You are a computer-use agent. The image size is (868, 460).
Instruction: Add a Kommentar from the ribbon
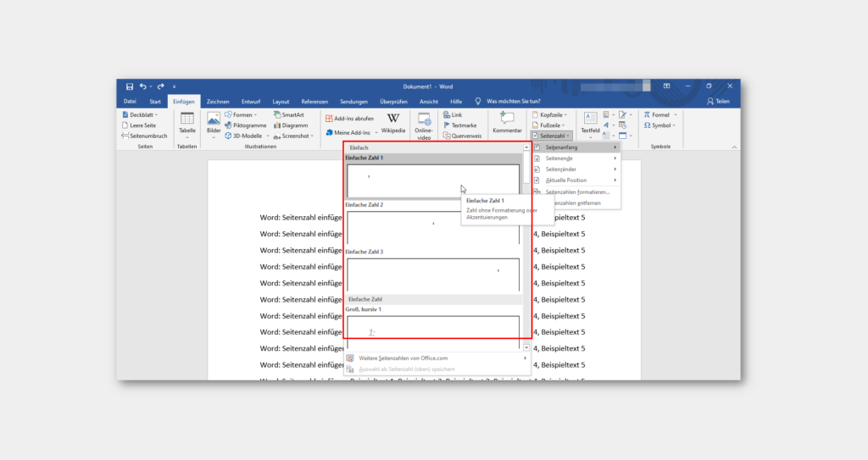[x=507, y=123]
